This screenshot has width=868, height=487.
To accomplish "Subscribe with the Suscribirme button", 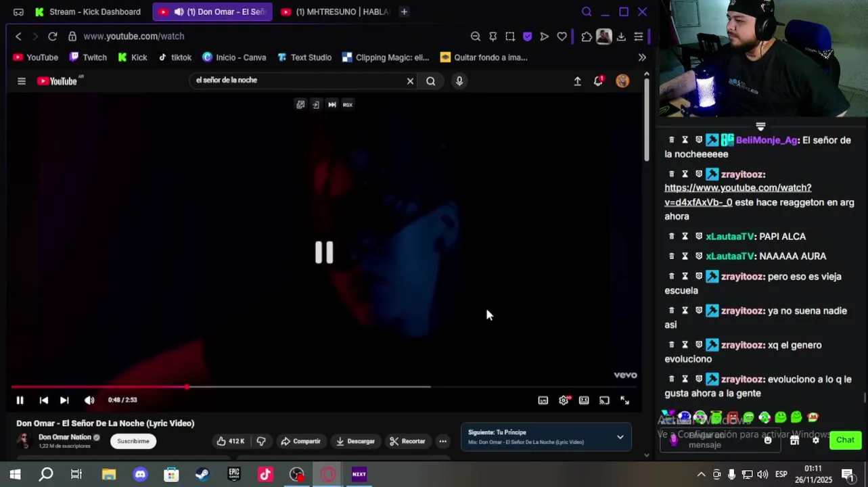I will pos(133,441).
